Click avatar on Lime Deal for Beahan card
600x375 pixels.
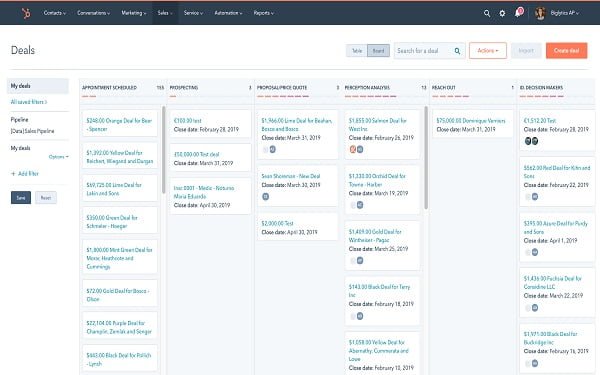coord(272,150)
